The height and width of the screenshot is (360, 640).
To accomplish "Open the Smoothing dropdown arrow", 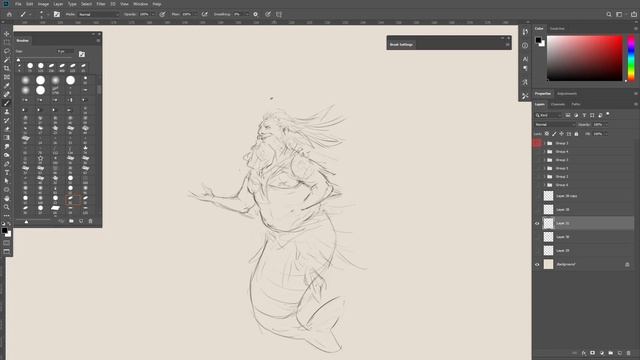I will 247,14.
